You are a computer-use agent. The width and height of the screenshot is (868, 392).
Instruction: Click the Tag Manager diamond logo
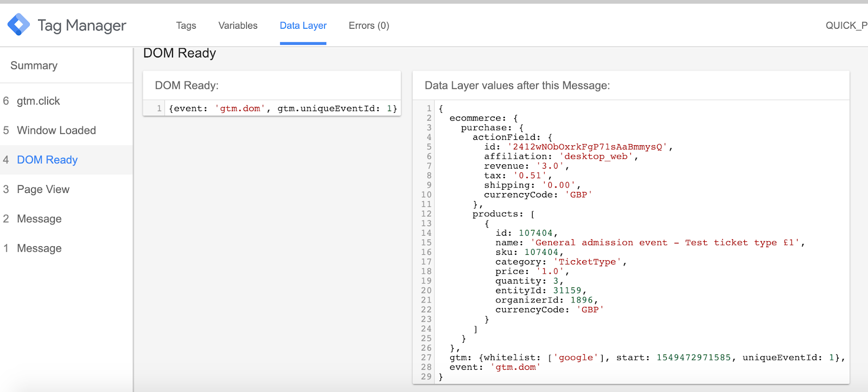(18, 25)
